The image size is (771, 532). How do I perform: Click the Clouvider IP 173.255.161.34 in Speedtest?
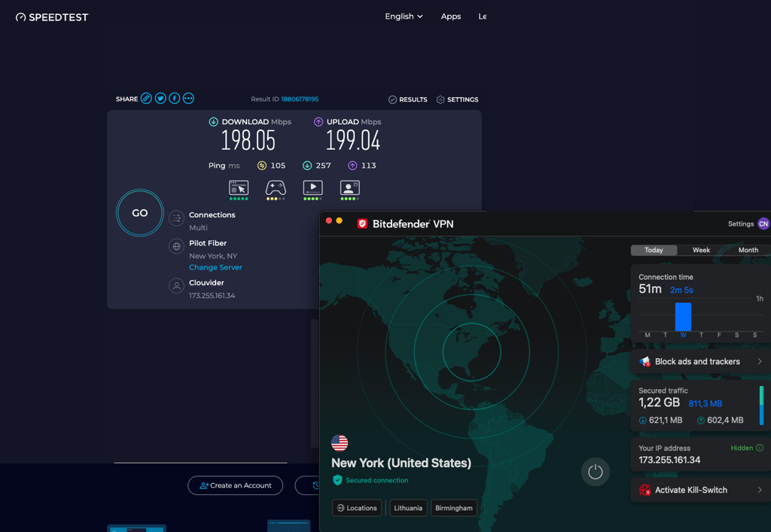pyautogui.click(x=212, y=296)
